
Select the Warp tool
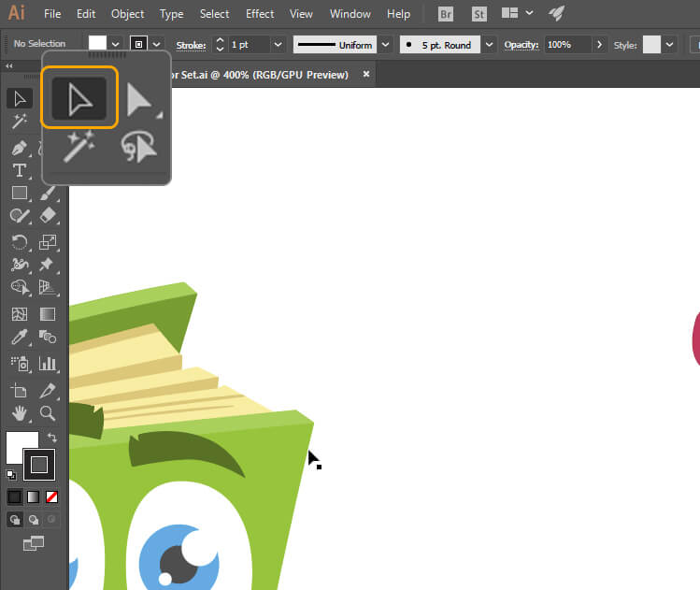20,265
